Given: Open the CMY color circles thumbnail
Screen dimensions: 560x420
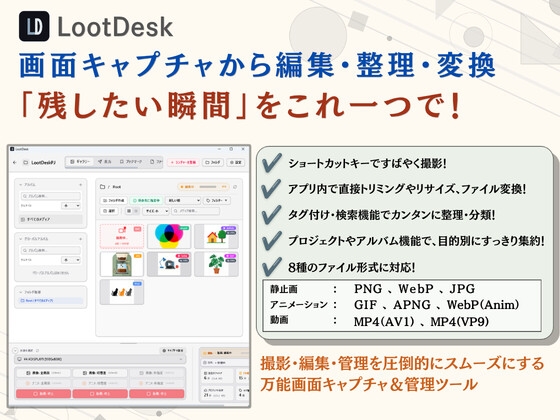Looking at the screenshot, I should (169, 236).
